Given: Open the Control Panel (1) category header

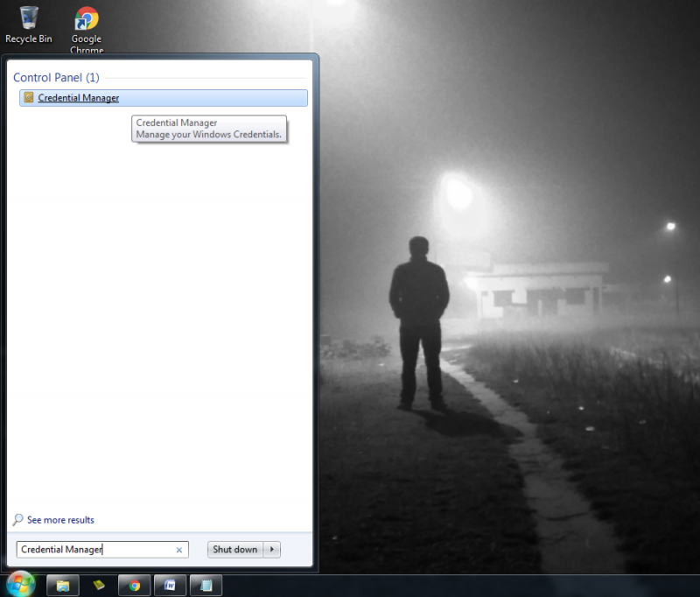Looking at the screenshot, I should click(x=56, y=78).
